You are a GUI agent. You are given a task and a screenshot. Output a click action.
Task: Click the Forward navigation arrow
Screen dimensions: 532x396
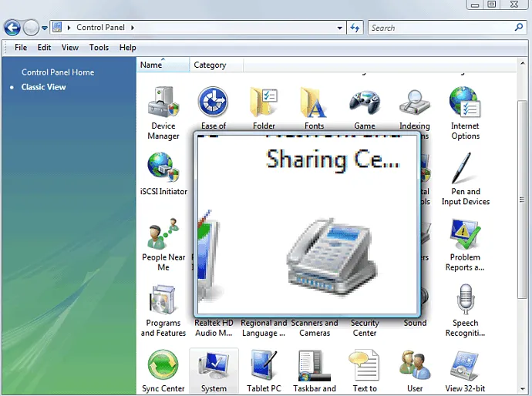31,28
